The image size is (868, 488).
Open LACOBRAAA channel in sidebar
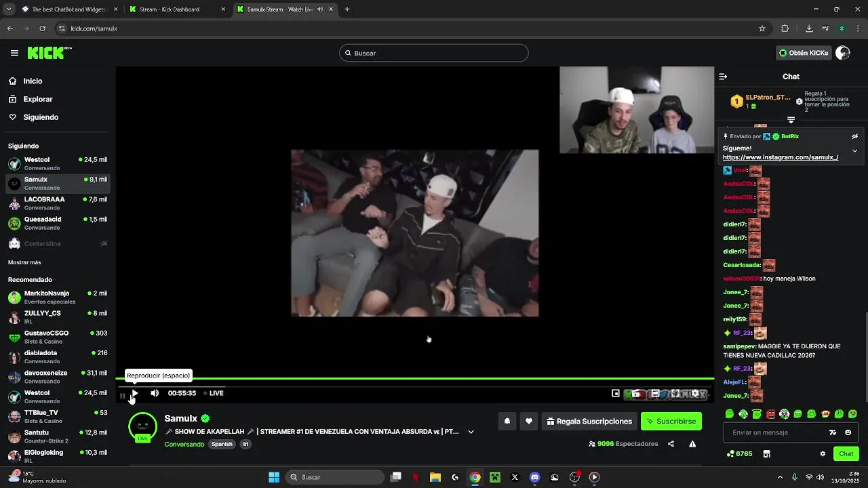click(x=58, y=203)
